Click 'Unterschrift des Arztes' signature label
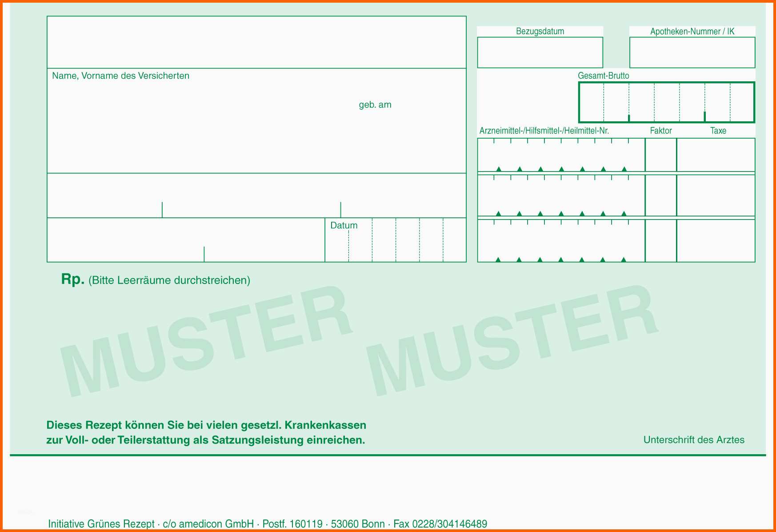Image resolution: width=776 pixels, height=532 pixels. 693,440
